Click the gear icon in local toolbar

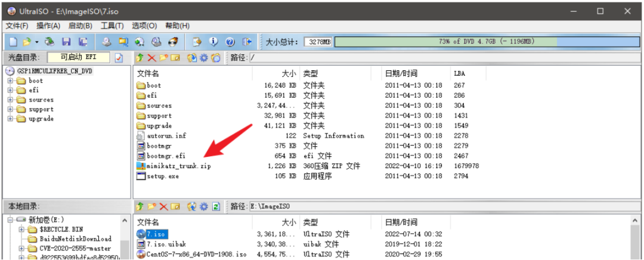204,206
